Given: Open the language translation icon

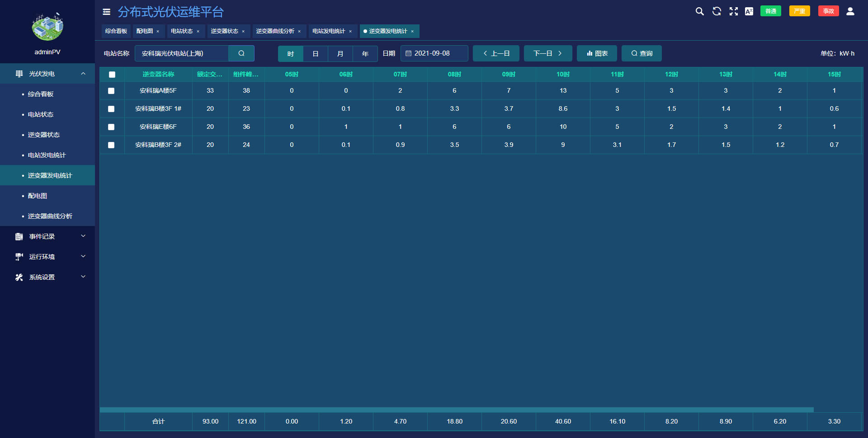Looking at the screenshot, I should pyautogui.click(x=749, y=11).
